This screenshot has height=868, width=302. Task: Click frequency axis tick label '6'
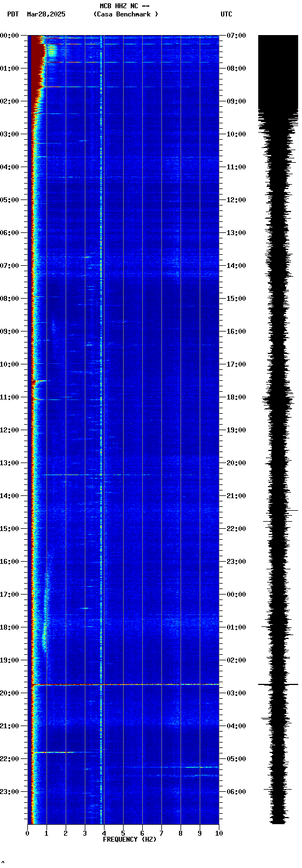point(142,833)
